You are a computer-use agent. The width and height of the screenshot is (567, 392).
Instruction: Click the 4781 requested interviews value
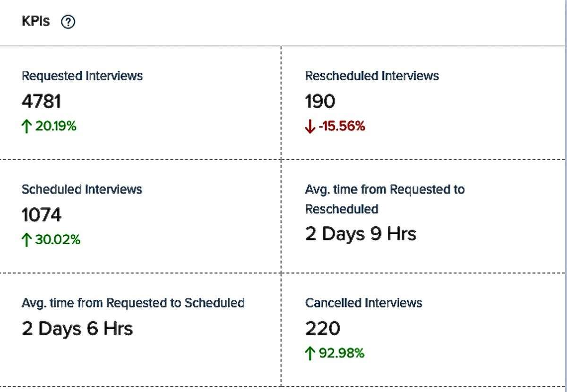[42, 101]
